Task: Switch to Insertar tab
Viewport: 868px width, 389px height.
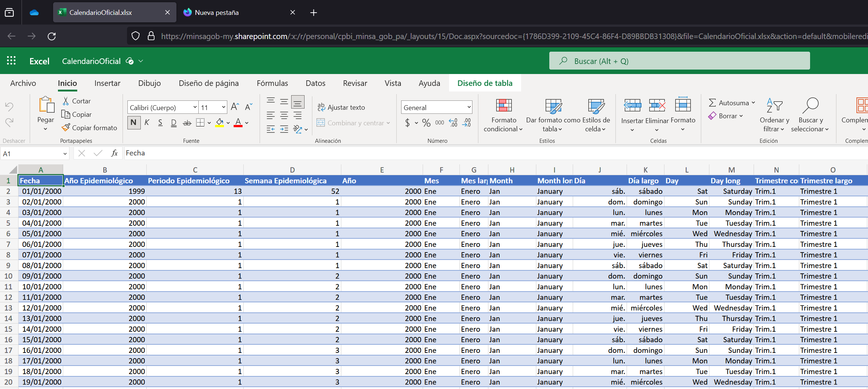Action: pos(107,83)
